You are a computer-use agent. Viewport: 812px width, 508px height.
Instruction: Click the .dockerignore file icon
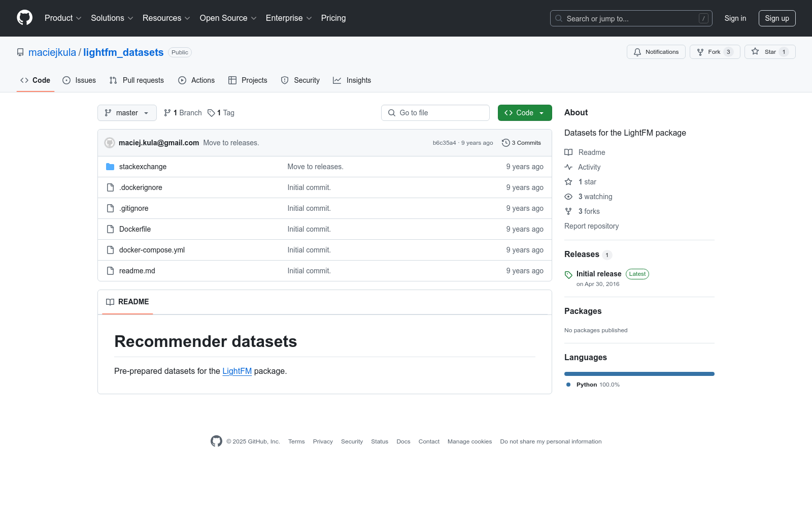[x=110, y=187]
